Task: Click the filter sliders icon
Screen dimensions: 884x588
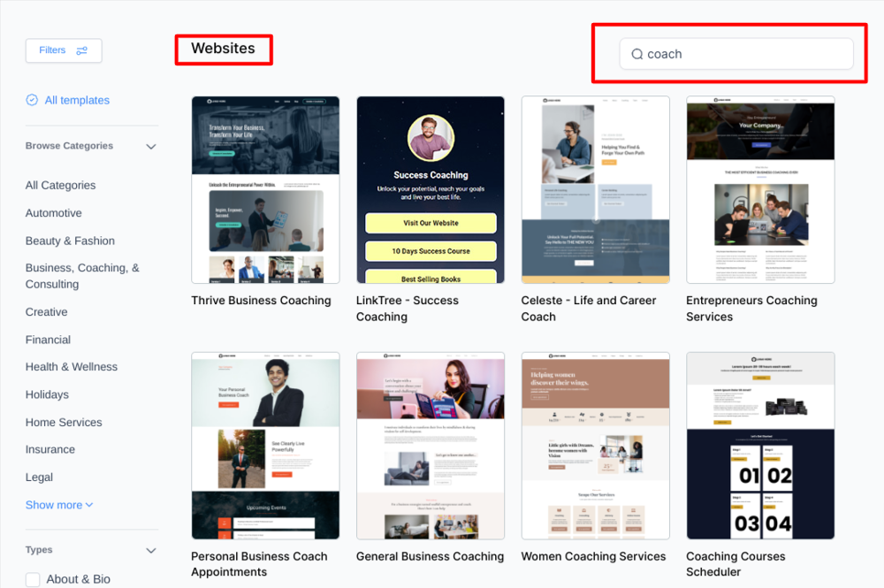Action: 81,50
